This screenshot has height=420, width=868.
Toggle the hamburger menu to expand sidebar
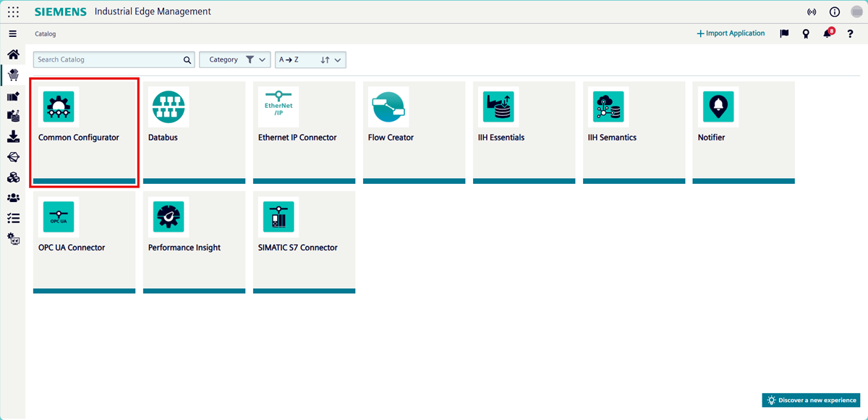pyautogui.click(x=12, y=34)
